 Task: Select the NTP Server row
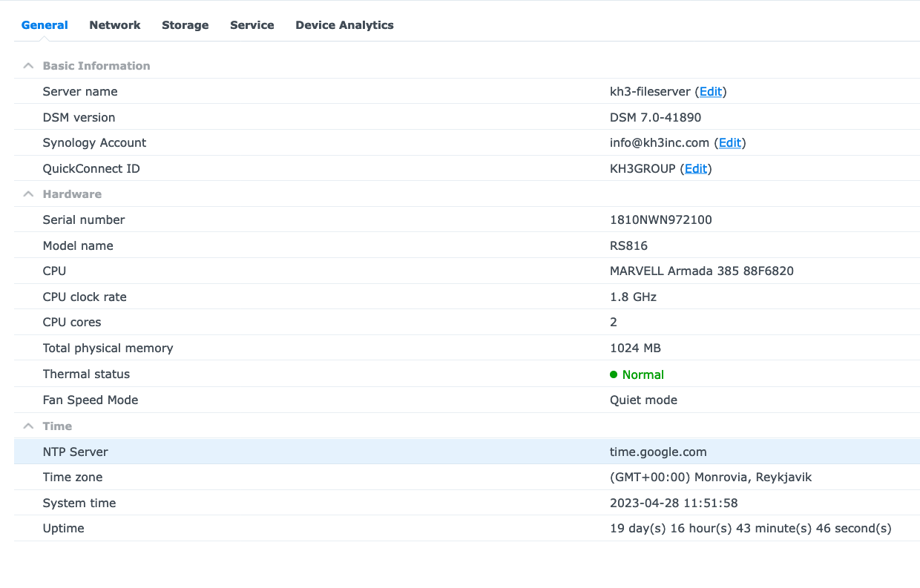pos(467,452)
